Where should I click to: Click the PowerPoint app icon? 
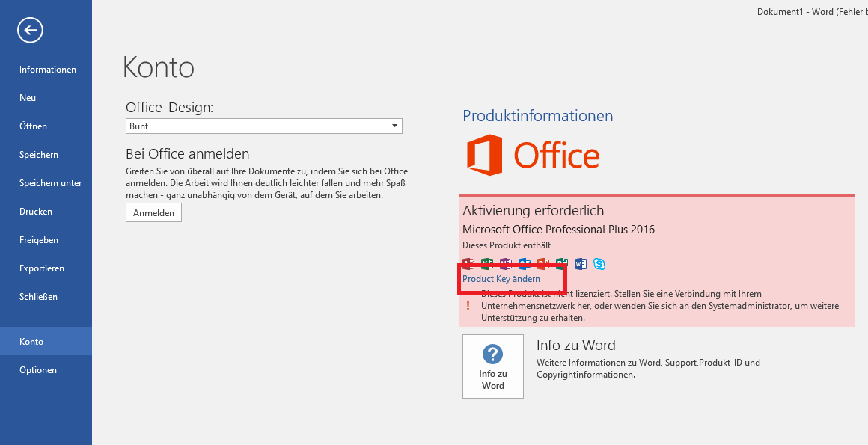click(543, 263)
